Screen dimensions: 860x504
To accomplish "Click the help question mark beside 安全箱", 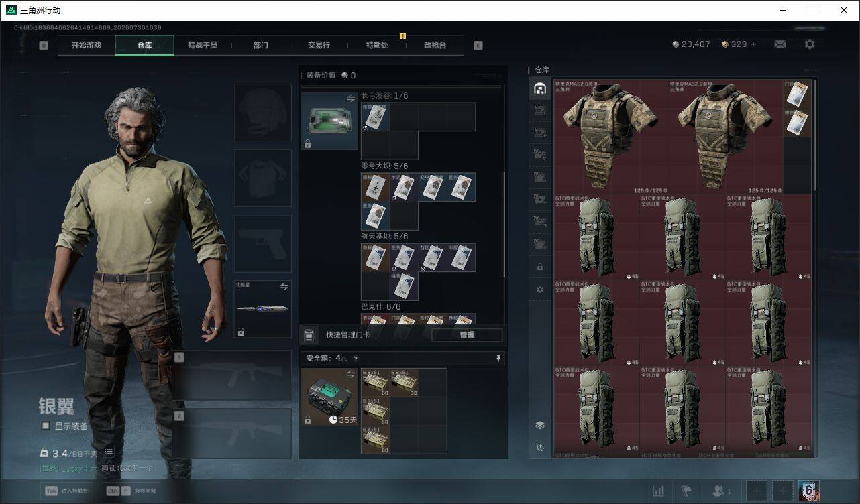I will [x=356, y=359].
